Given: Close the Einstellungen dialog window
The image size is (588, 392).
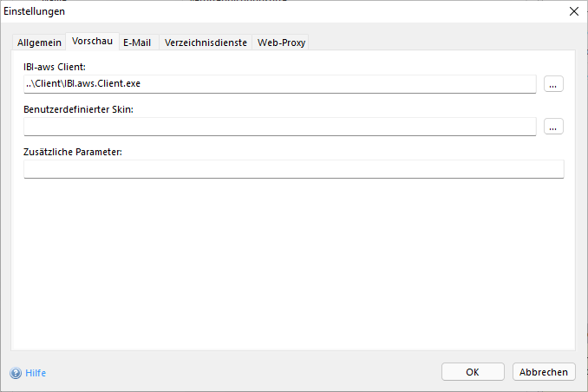Looking at the screenshot, I should point(572,11).
